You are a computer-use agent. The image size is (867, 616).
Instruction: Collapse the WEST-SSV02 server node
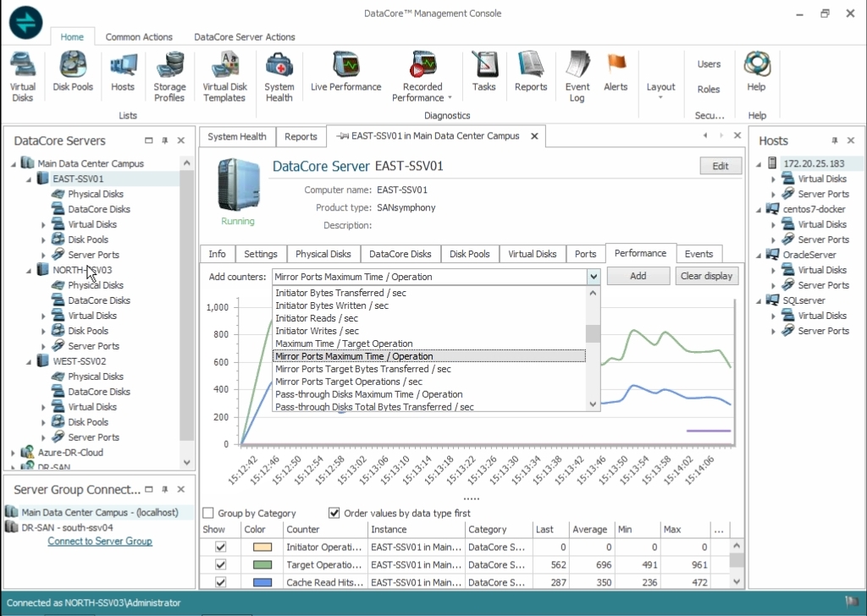(x=29, y=361)
